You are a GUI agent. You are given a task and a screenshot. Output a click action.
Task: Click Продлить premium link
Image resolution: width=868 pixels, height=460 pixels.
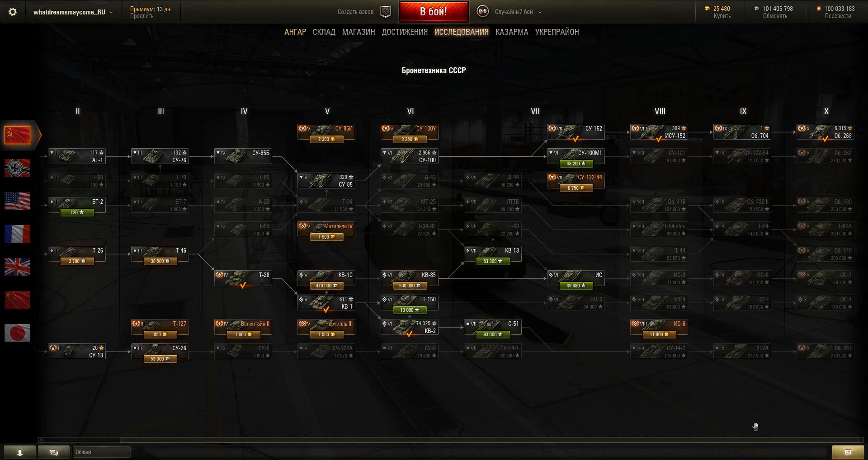(142, 16)
